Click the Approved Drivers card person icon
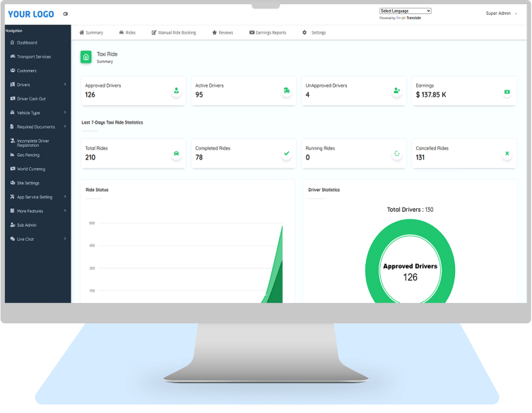 (x=176, y=91)
